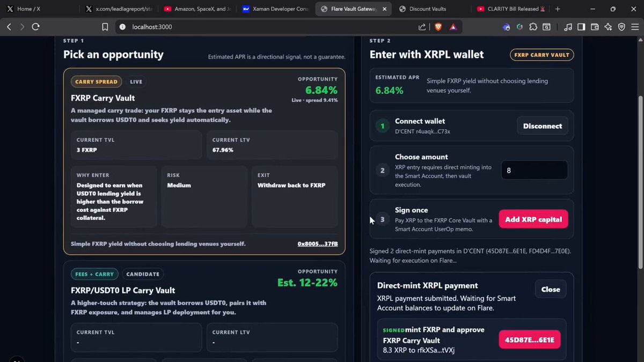The image size is (644, 362).
Task: Select the FXRP Carry Vault heading
Action: [103, 98]
